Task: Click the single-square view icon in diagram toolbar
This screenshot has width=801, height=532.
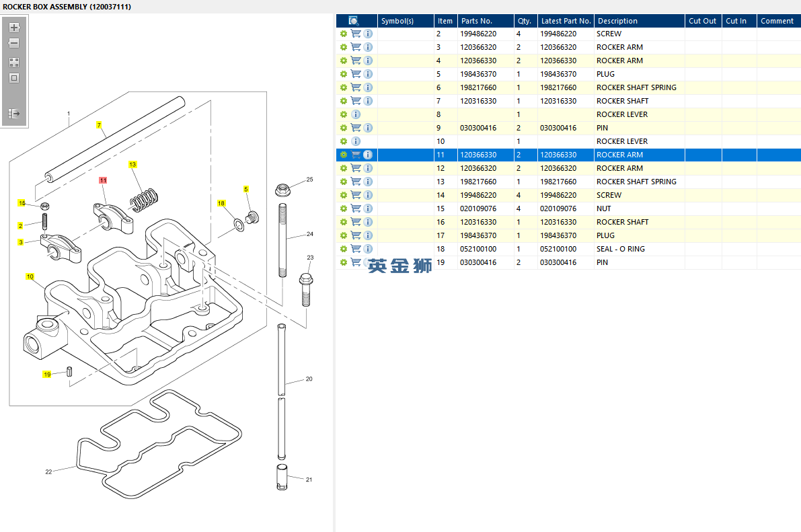Action: point(14,78)
